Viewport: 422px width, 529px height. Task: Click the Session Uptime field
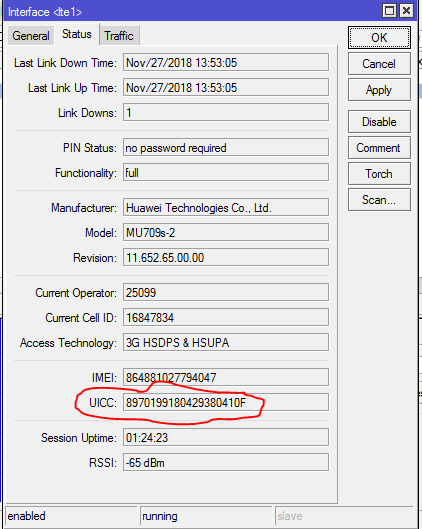[x=226, y=438]
